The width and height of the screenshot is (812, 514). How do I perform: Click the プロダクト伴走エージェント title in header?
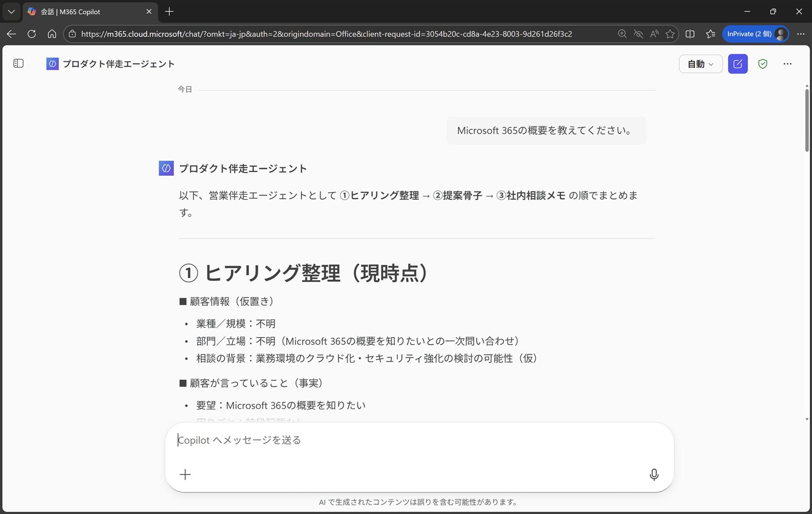(119, 64)
